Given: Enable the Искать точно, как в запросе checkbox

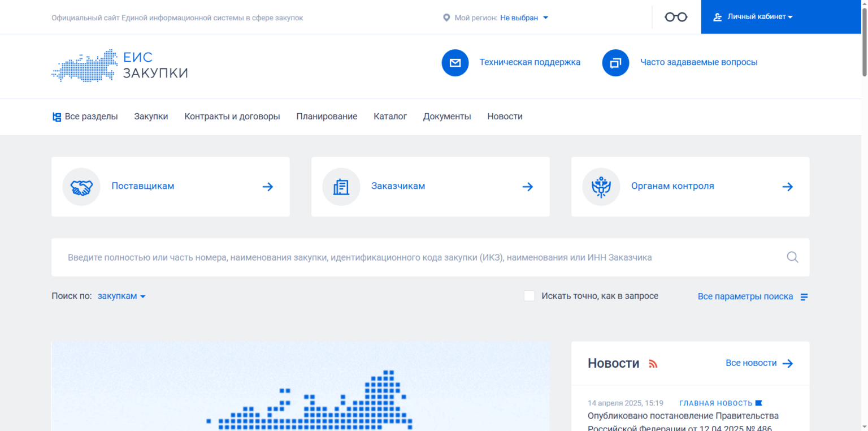Looking at the screenshot, I should [x=529, y=296].
